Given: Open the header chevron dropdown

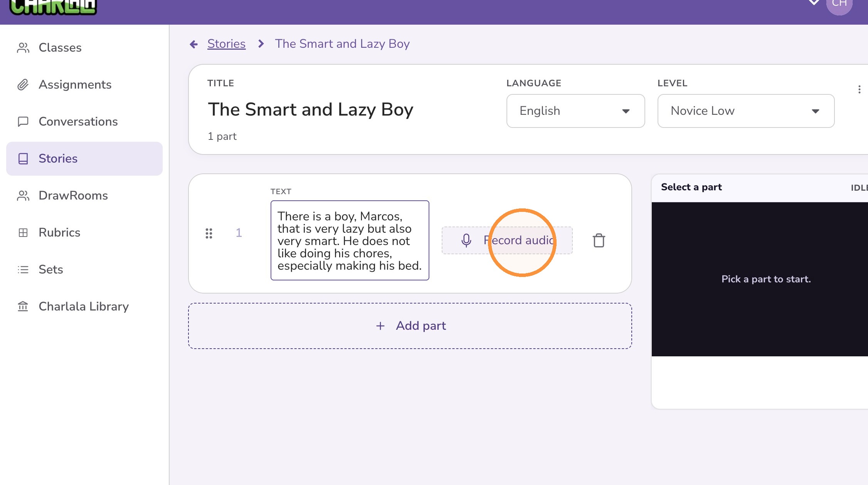Looking at the screenshot, I should [814, 2].
